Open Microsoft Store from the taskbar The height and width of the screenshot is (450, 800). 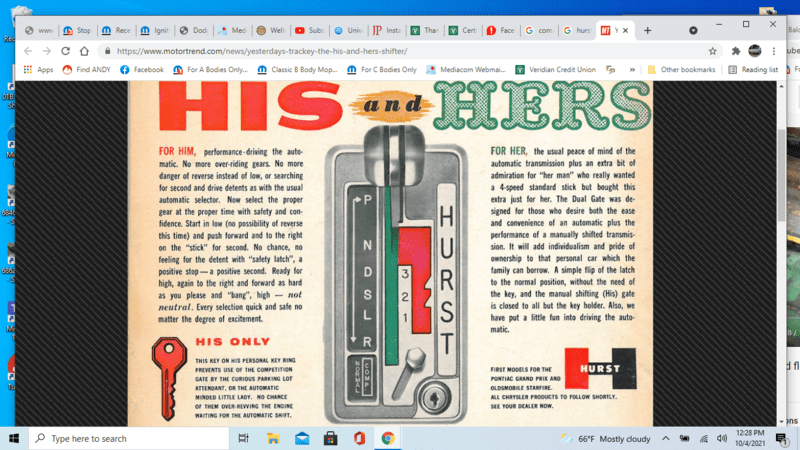(331, 438)
